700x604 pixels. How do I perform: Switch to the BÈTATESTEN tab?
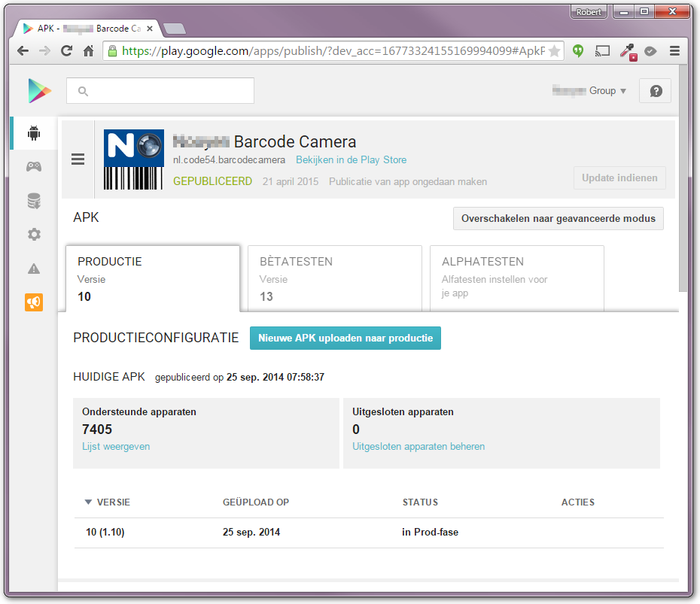tap(335, 278)
